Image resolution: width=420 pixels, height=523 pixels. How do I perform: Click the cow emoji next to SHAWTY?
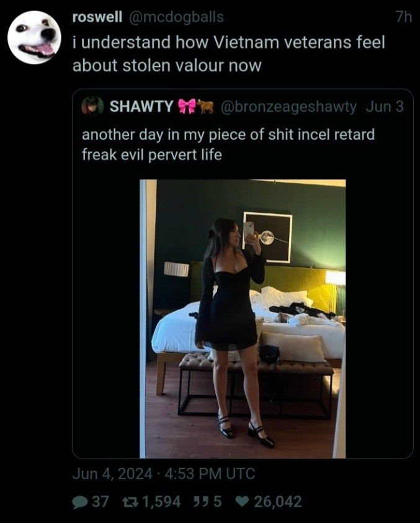[205, 106]
